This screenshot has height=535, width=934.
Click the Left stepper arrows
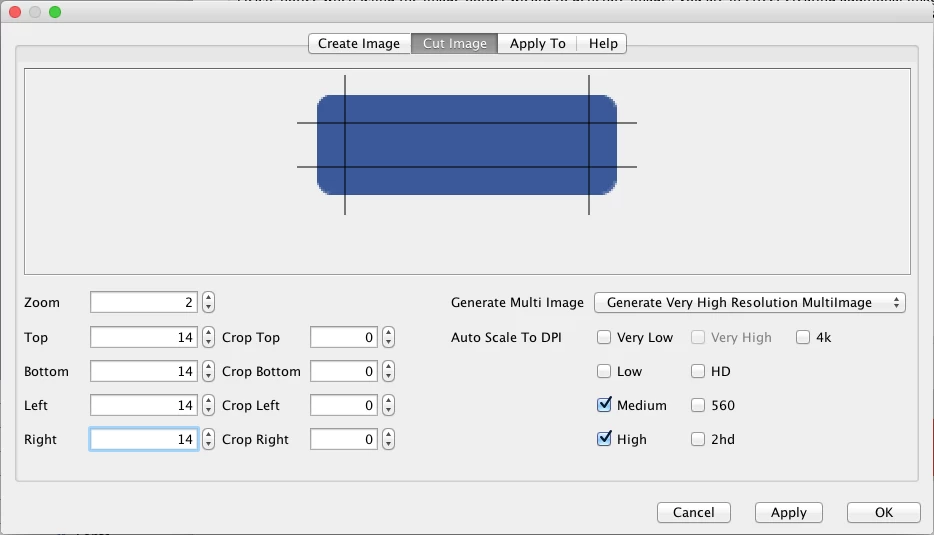pyautogui.click(x=208, y=405)
